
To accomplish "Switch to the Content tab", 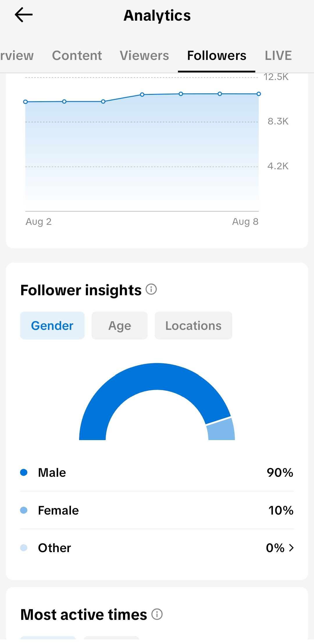I will coord(77,55).
